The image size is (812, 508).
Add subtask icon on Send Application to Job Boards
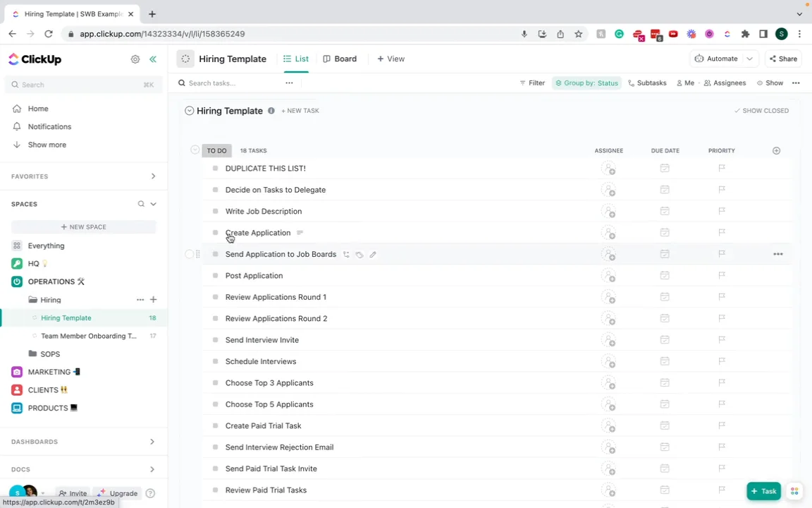[346, 255]
